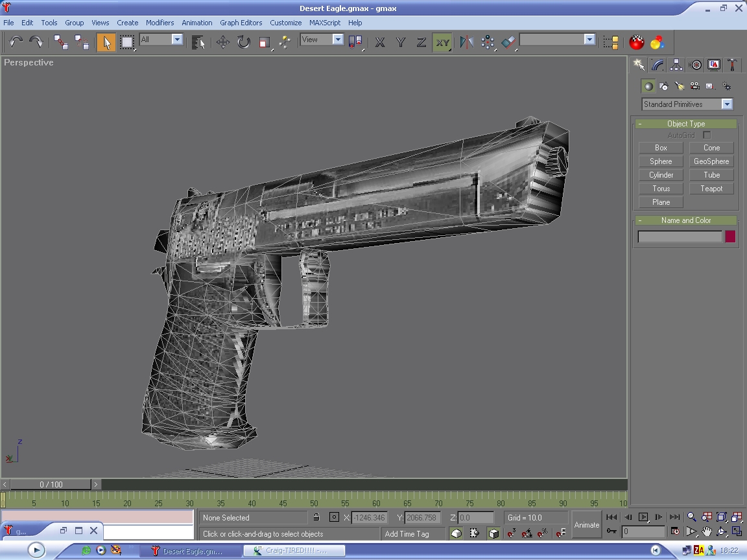747x560 pixels.
Task: Switch to the Motion command panel tab
Action: coord(695,65)
